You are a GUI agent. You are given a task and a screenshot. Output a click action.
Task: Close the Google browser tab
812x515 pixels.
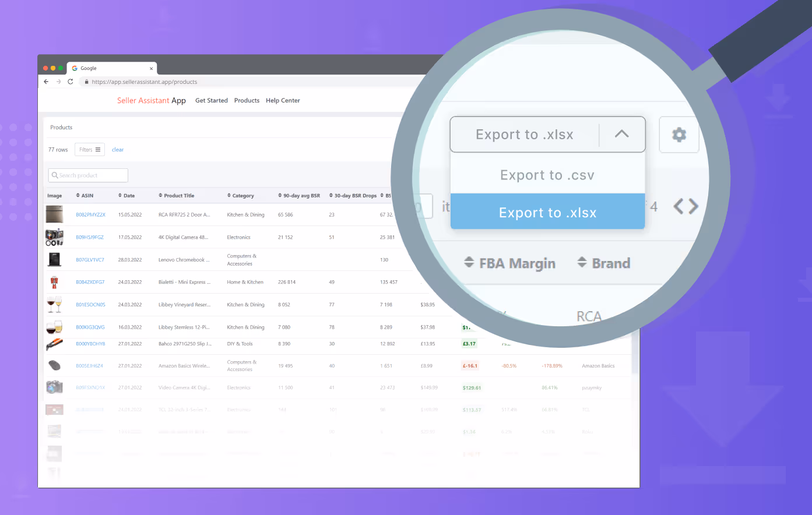(x=151, y=68)
